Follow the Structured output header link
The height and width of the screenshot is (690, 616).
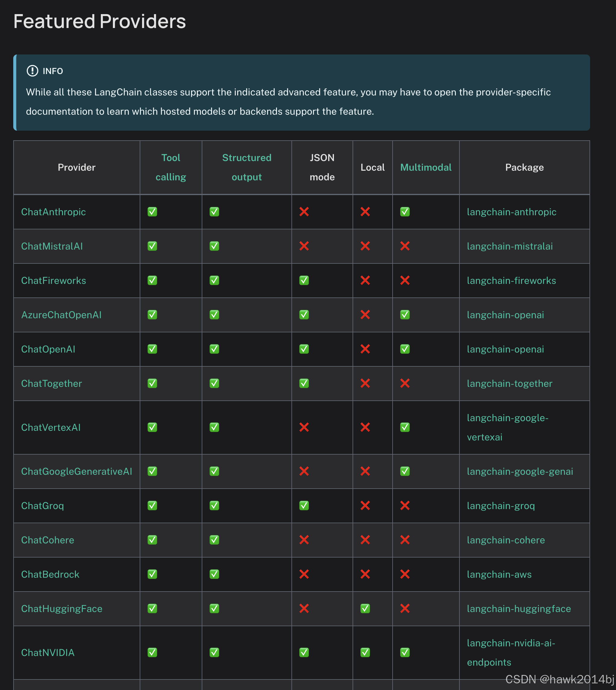247,167
